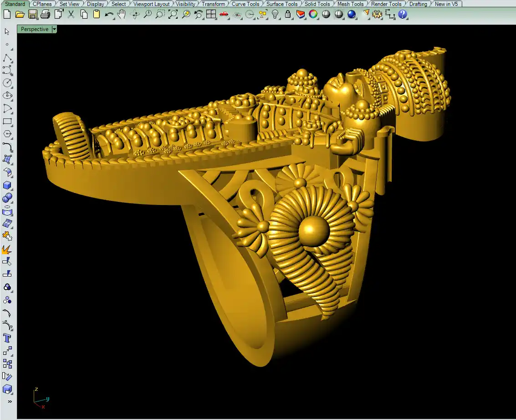Image resolution: width=516 pixels, height=420 pixels.
Task: Switch to Shaded viewport sphere icon
Action: (x=326, y=15)
